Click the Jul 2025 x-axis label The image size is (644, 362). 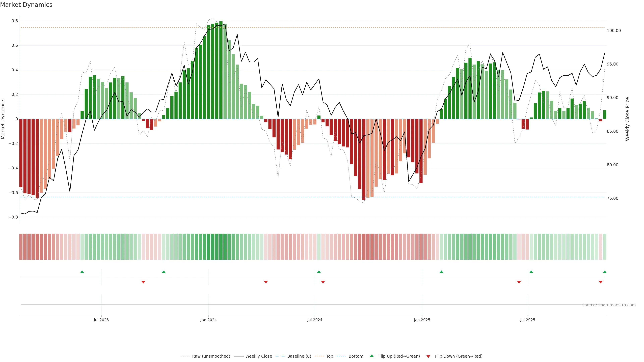pos(527,320)
